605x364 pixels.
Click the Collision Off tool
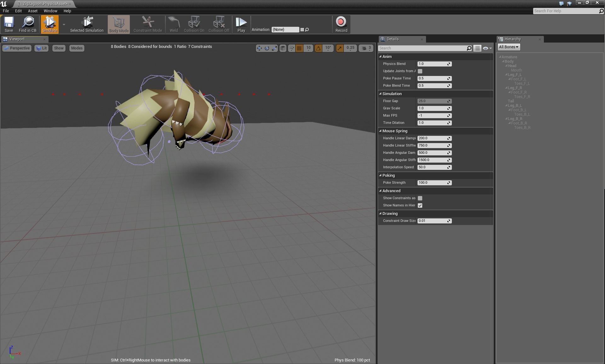tap(219, 24)
